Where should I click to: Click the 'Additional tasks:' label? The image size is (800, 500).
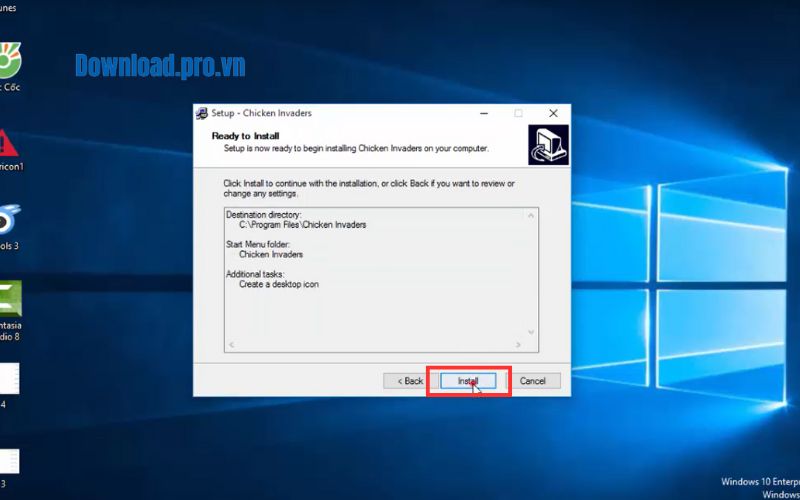tap(255, 274)
